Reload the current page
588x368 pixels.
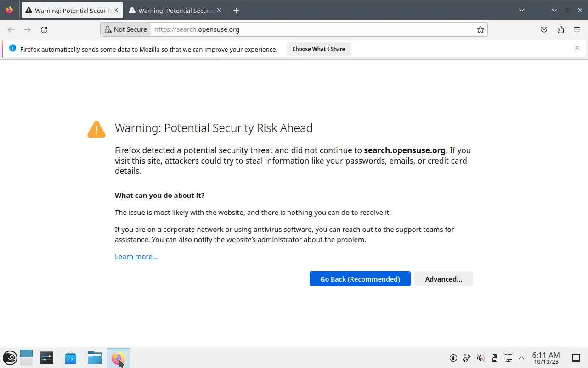point(44,29)
